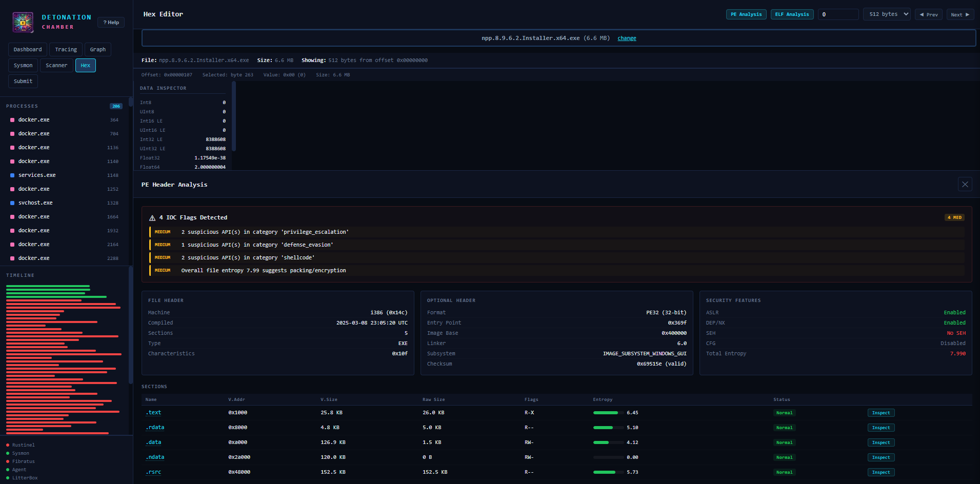Screen dimensions: 980x484
Task: Open the Dashboard tab
Action: coord(28,49)
